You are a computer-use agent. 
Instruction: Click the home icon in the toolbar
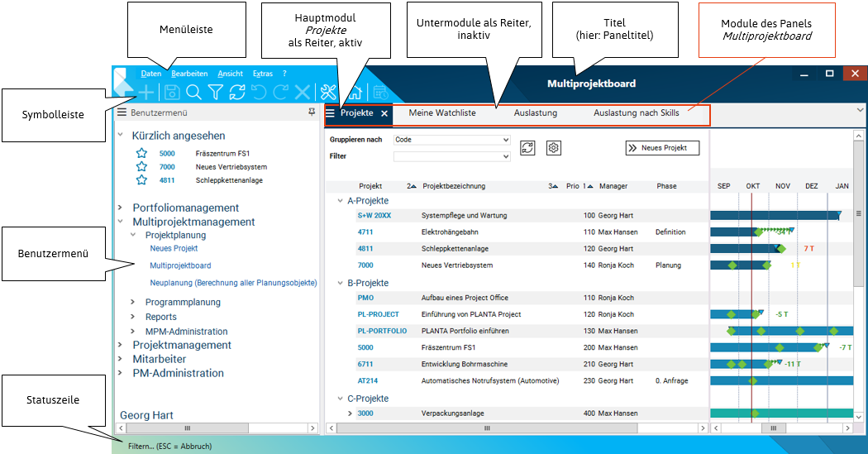[357, 93]
